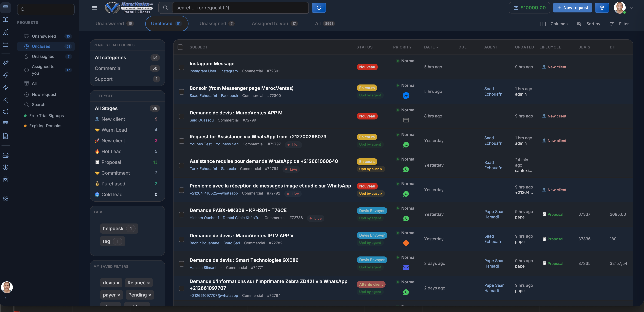This screenshot has width=644, height=312.
Task: Click the megaphone announcements icon
Action: point(6,112)
